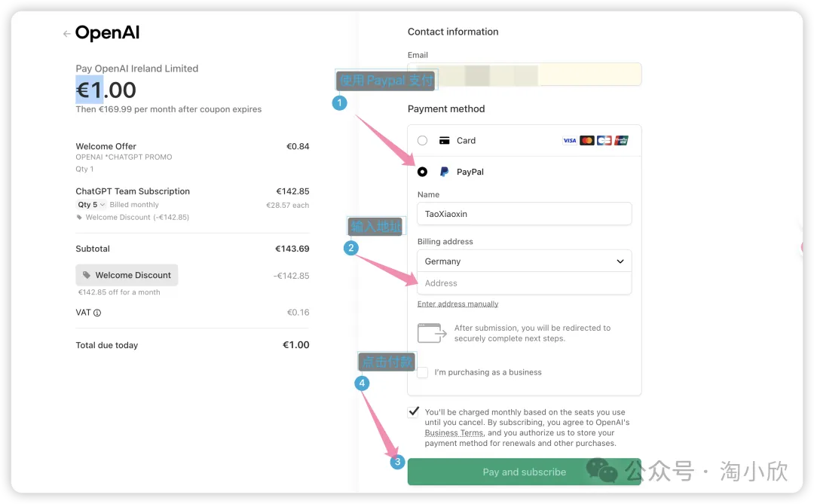Click the redirect window icon
The height and width of the screenshot is (504, 814).
(432, 333)
